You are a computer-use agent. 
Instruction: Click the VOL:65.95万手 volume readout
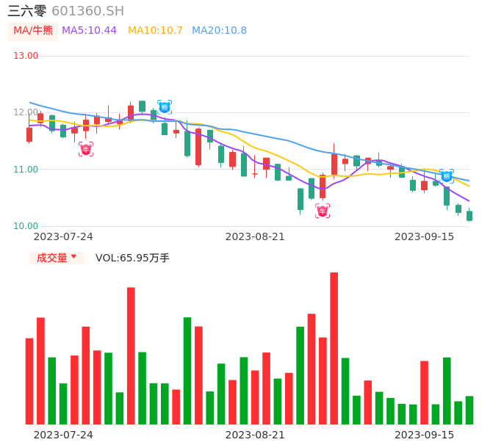tap(132, 258)
